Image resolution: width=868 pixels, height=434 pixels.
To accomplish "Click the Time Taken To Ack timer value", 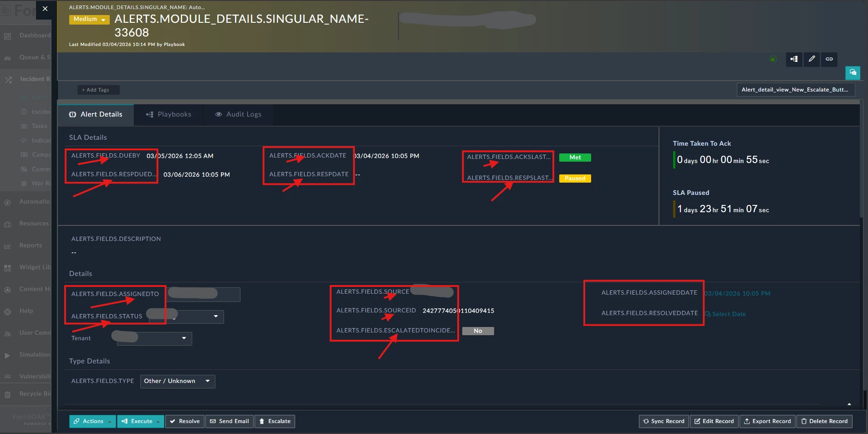I will pyautogui.click(x=723, y=160).
